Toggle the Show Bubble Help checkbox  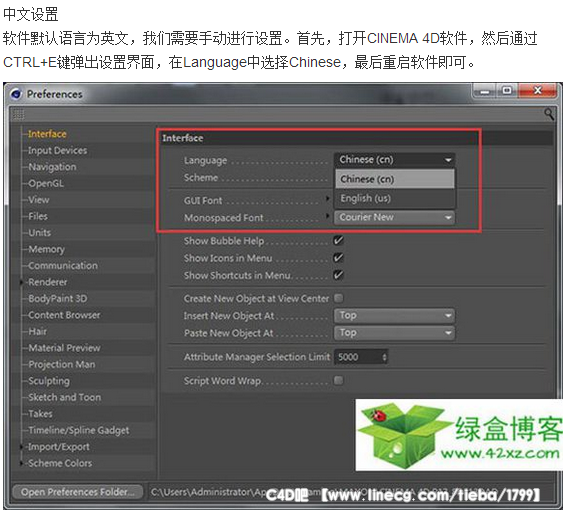pos(339,240)
